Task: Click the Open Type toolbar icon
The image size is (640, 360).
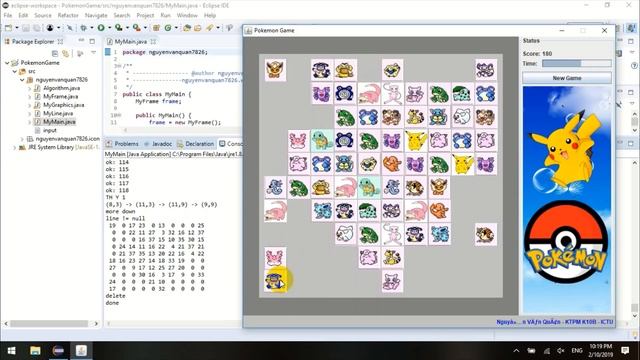Action: tap(187, 28)
